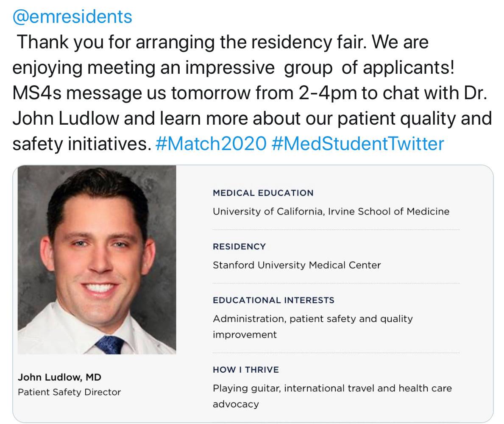Click the word improvement in interests
Viewport: 504px width, 424px height.
click(x=245, y=335)
